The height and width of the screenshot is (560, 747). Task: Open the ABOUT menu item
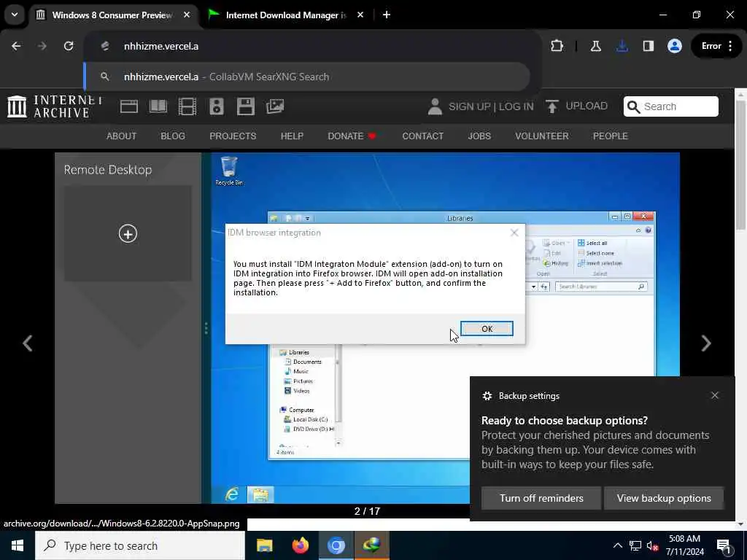[122, 136]
